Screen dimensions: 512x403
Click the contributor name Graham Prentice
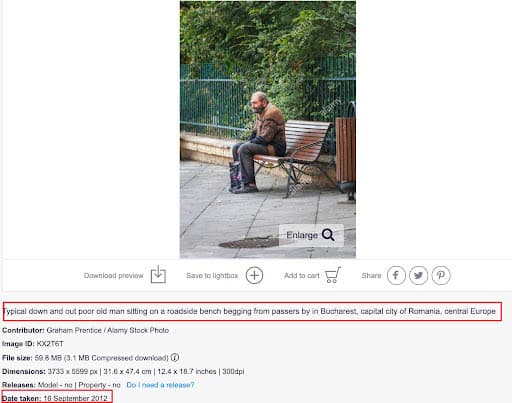[x=74, y=330]
